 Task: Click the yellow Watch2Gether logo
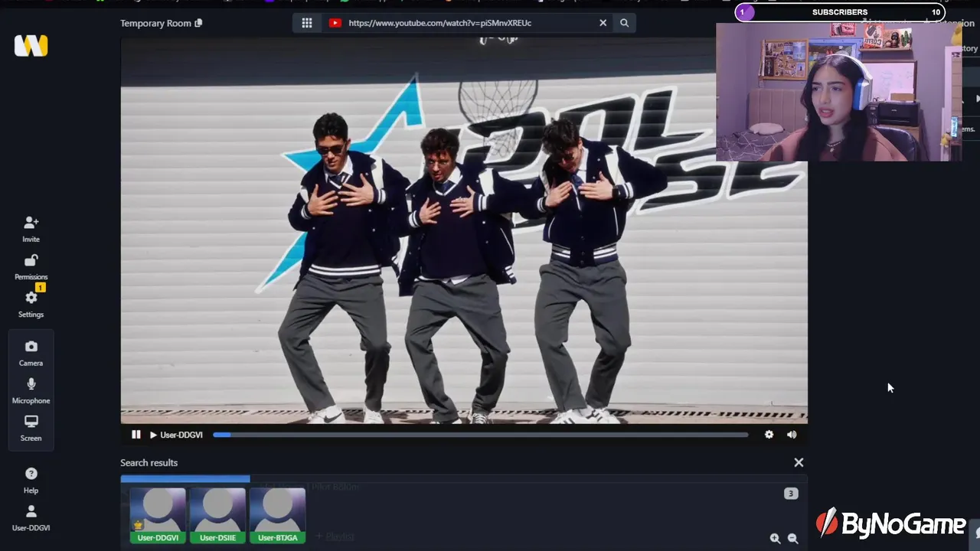[x=31, y=46]
